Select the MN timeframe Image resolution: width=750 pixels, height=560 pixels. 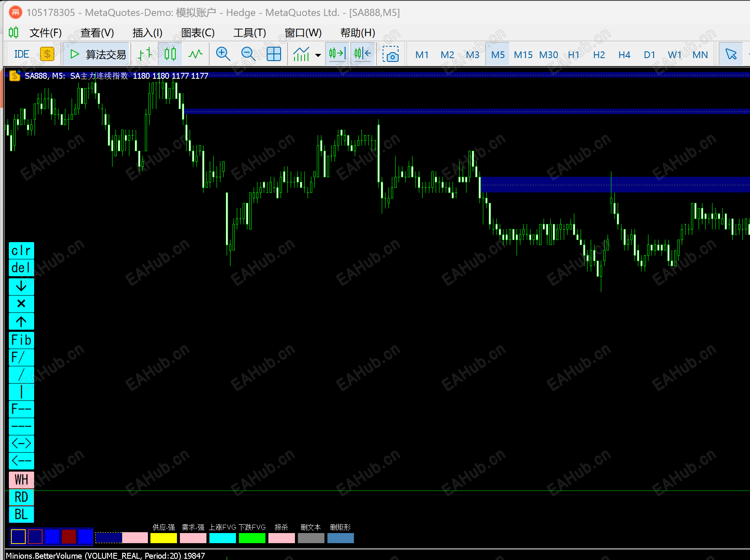[700, 55]
